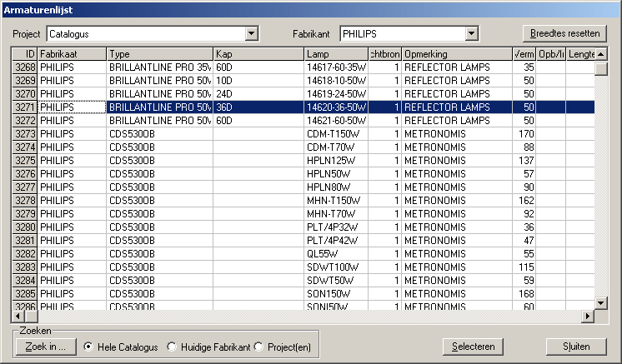Viewport: 622px width, 364px height.
Task: Click Kap cell 24D
Action: click(x=259, y=94)
